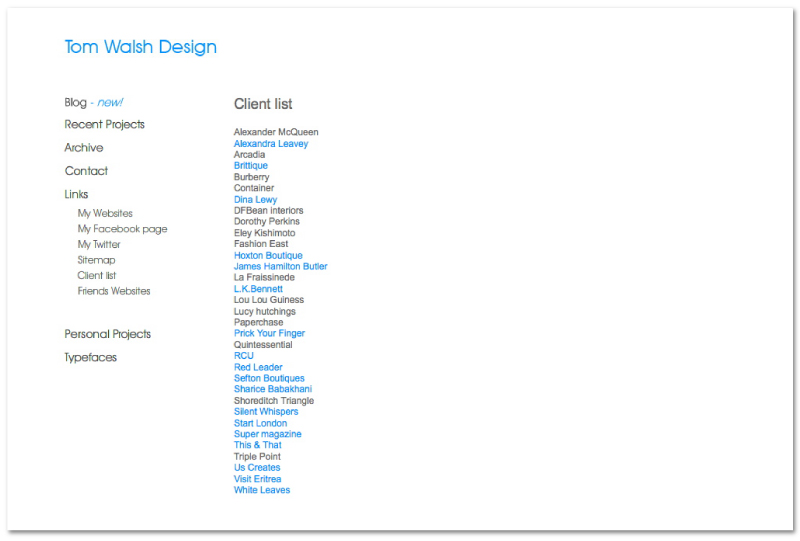The image size is (800, 541).
Task: Expand the Personal Projects section
Action: [x=108, y=334]
